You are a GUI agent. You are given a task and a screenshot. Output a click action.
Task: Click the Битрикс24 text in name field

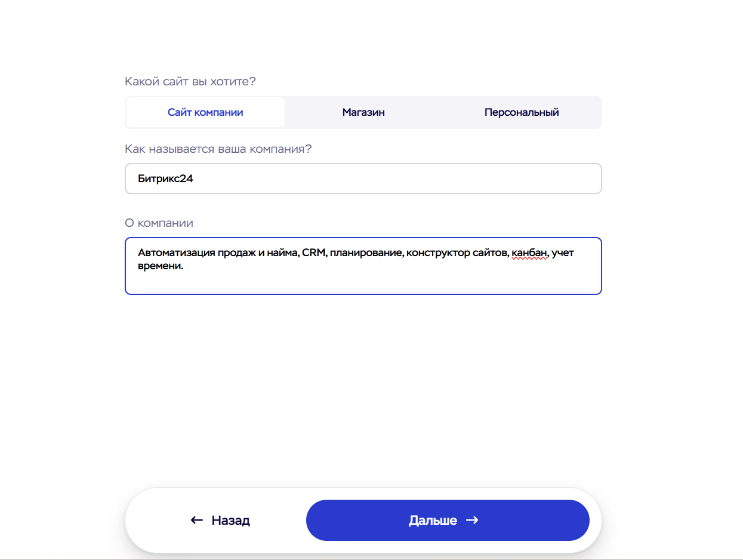tap(165, 179)
